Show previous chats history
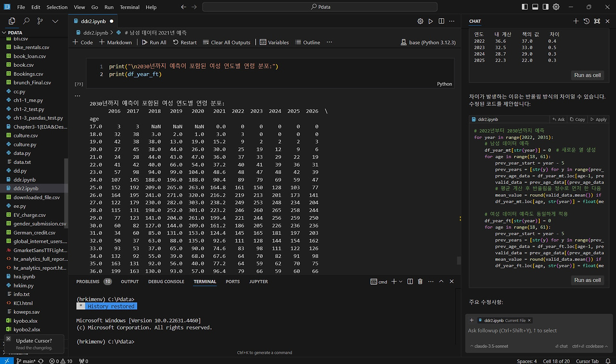The height and width of the screenshot is (364, 616). point(587,21)
